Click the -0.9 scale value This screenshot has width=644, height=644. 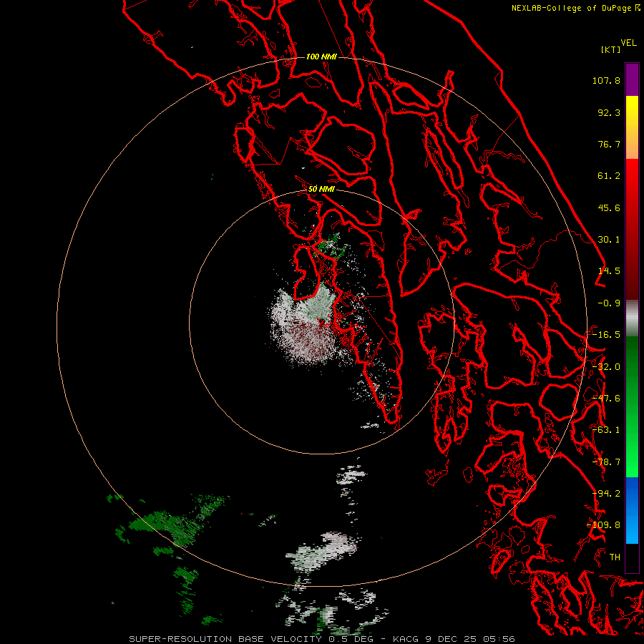click(x=609, y=303)
